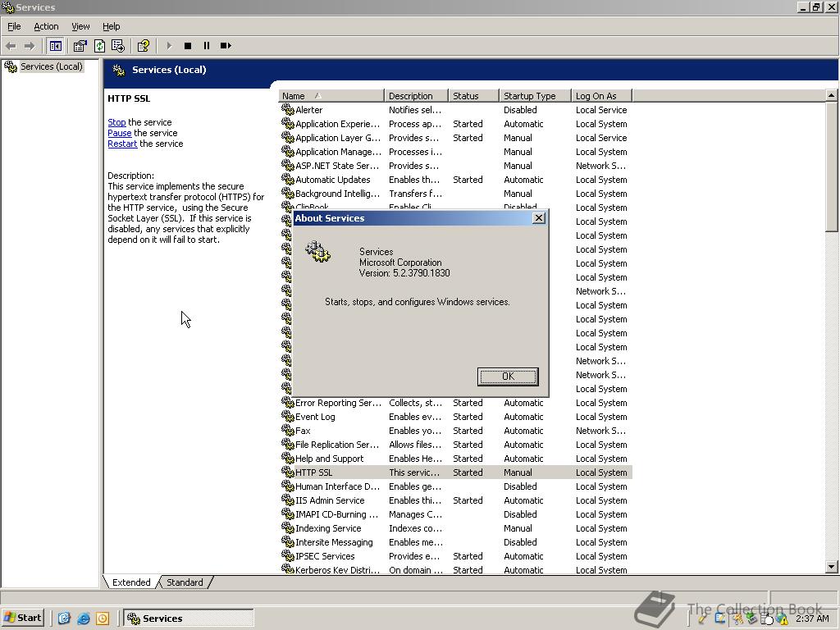Sort list by Log On As header
This screenshot has height=630, width=840.
pos(601,96)
